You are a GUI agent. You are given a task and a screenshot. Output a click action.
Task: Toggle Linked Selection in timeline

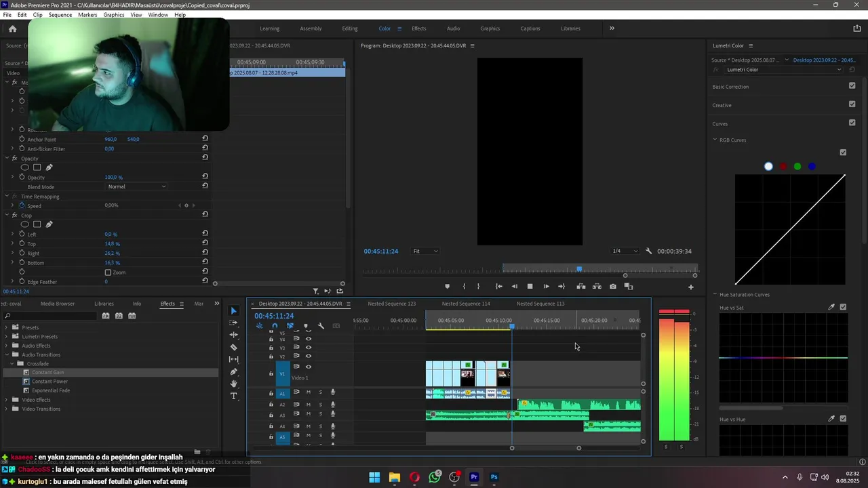pos(290,326)
